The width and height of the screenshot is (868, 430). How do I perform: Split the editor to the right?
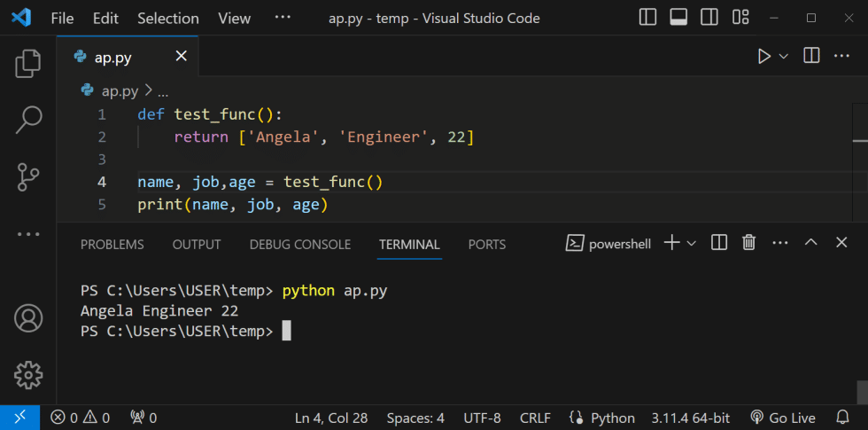coord(811,56)
